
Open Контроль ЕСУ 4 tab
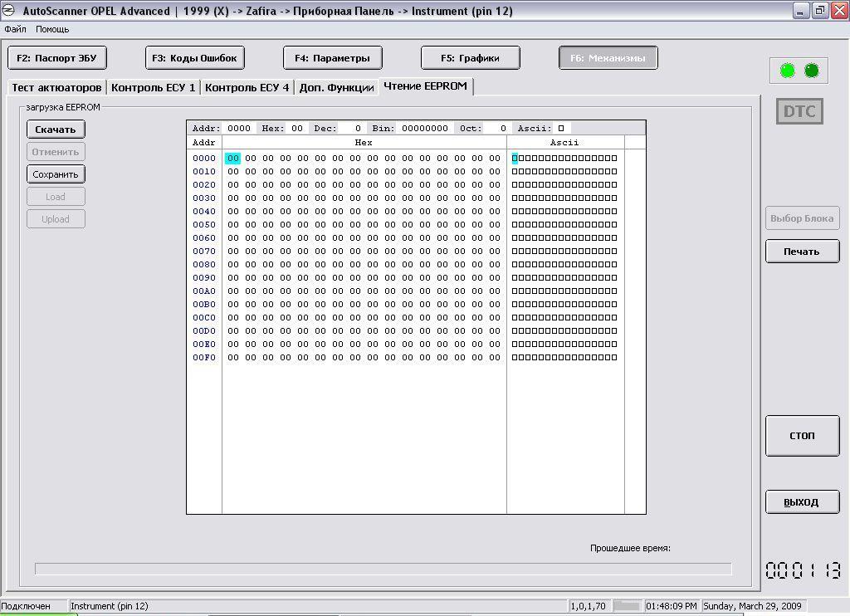point(247,87)
